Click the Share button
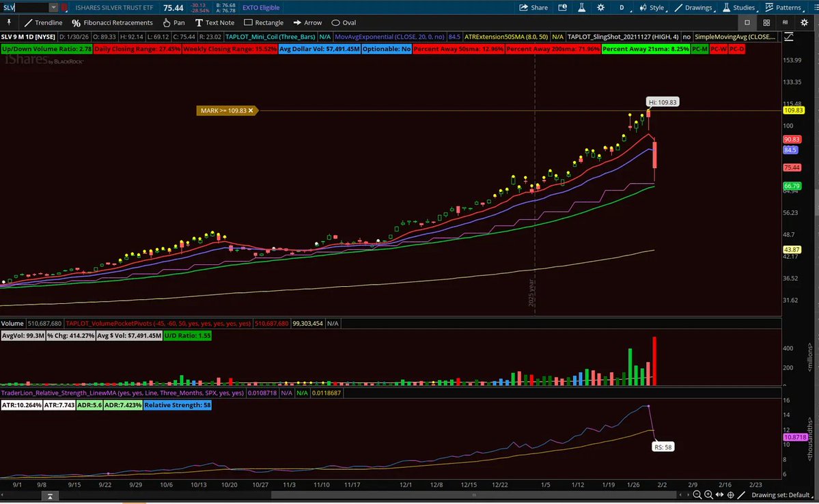The image size is (819, 504). click(x=533, y=8)
